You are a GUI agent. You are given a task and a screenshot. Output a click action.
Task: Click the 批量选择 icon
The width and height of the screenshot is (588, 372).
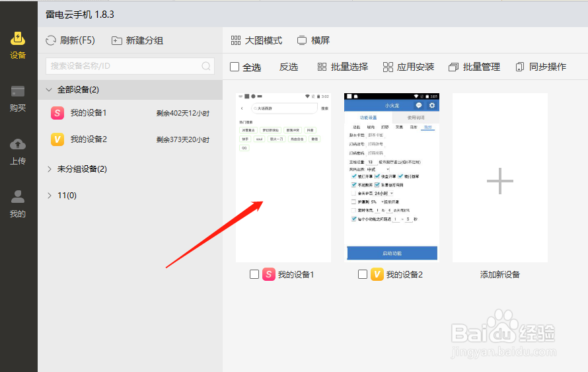pyautogui.click(x=322, y=67)
